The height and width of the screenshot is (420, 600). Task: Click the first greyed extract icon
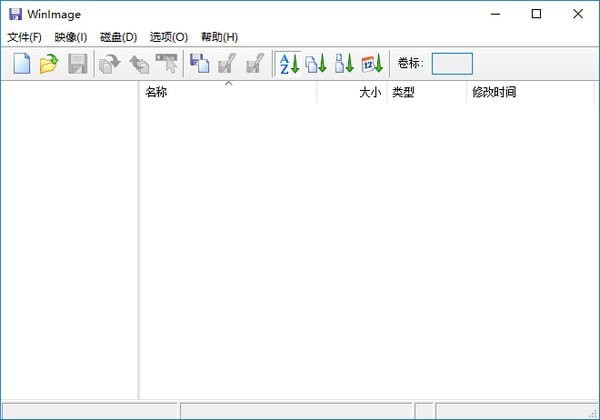(227, 63)
